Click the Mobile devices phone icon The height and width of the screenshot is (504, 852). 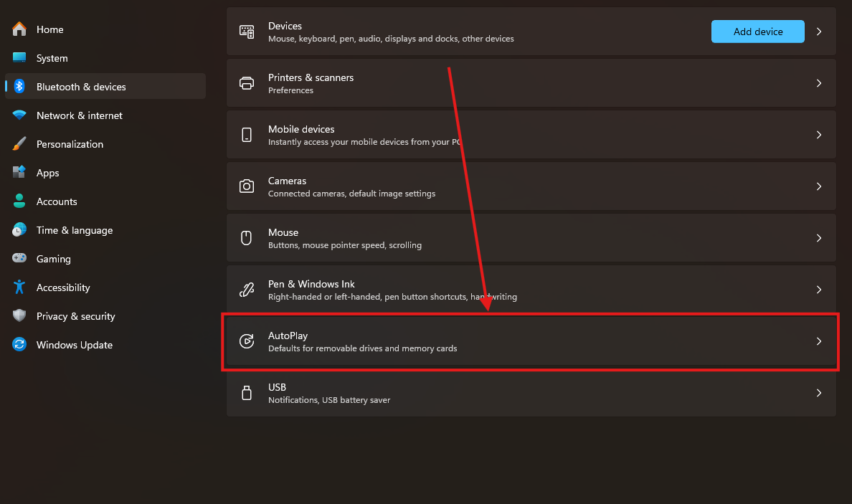tap(247, 135)
